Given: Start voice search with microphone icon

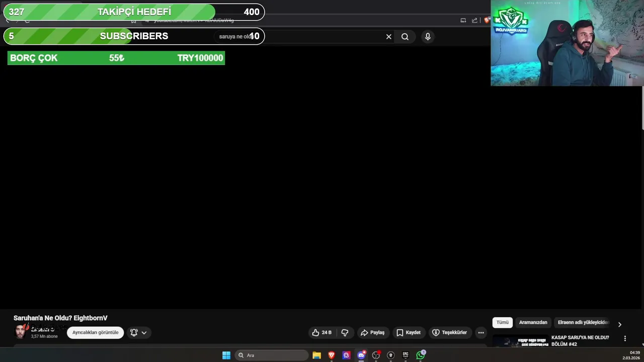Looking at the screenshot, I should [x=428, y=36].
